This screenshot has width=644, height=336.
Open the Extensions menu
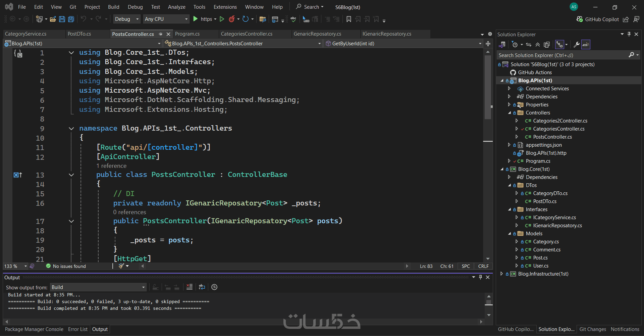(x=225, y=7)
